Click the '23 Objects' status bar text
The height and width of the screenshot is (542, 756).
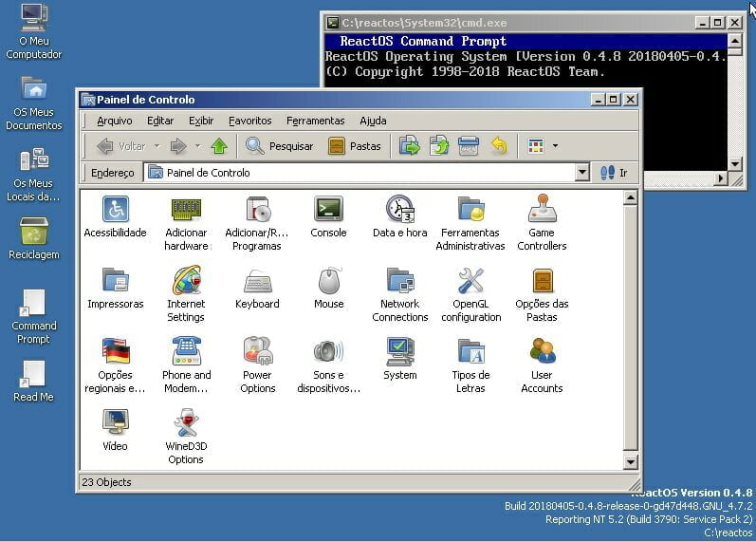pyautogui.click(x=106, y=482)
